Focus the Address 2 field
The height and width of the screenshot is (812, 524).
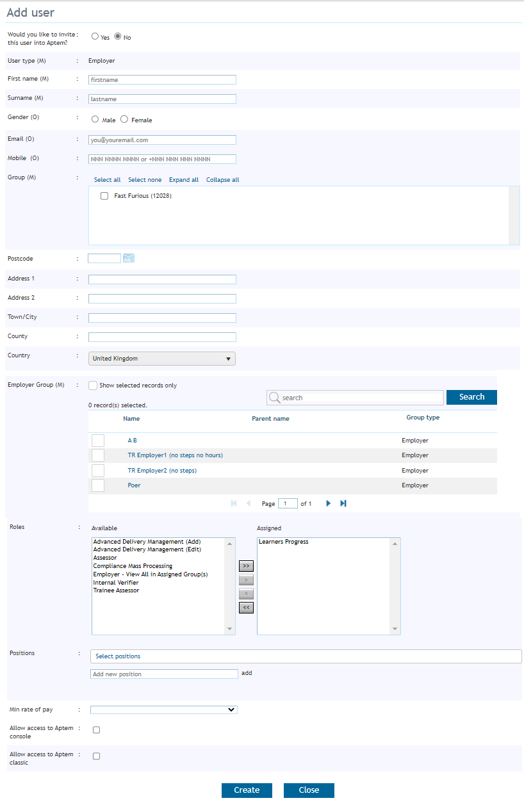tap(162, 298)
